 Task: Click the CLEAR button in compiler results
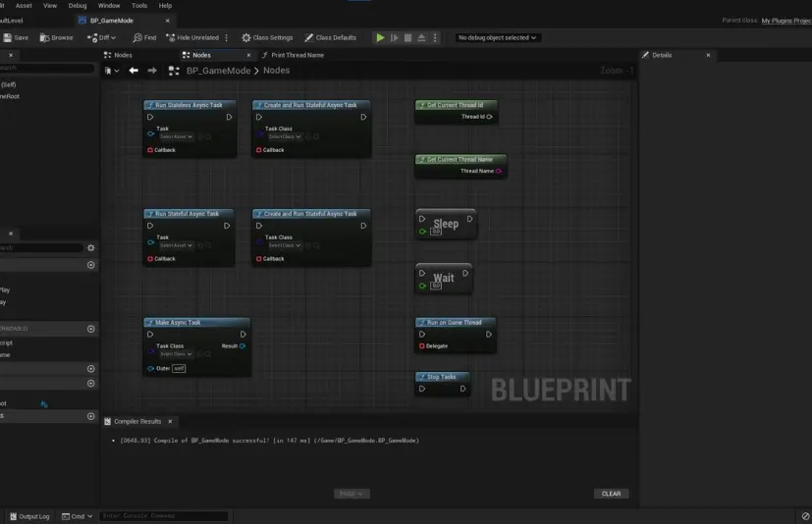tap(611, 494)
